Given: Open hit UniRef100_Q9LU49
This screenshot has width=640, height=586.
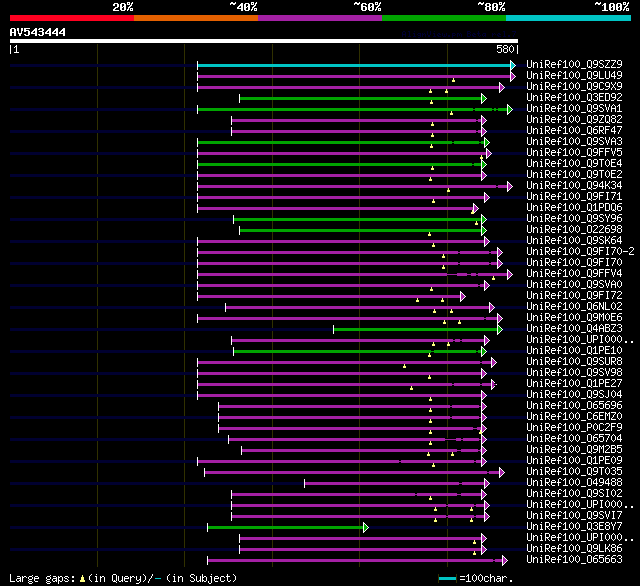Looking at the screenshot, I should coord(574,75).
